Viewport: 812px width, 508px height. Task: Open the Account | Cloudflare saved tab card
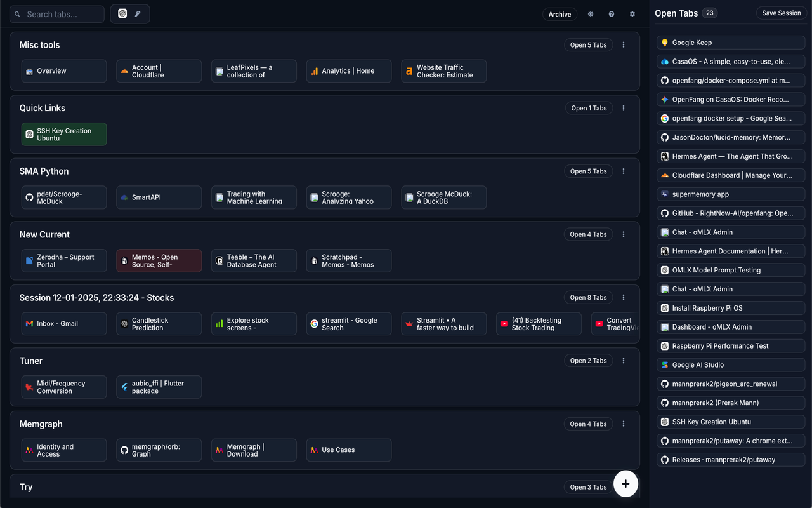(x=159, y=71)
